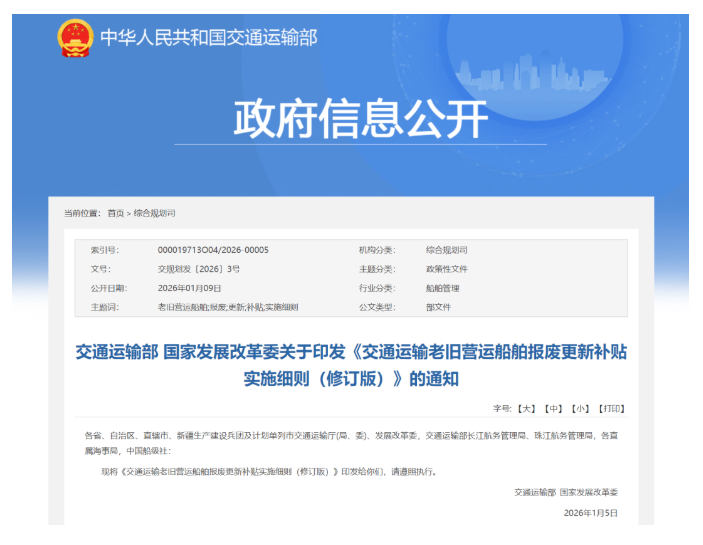Click the document number 交规划发〔2026〕3号
This screenshot has height=545, width=703.
(199, 269)
